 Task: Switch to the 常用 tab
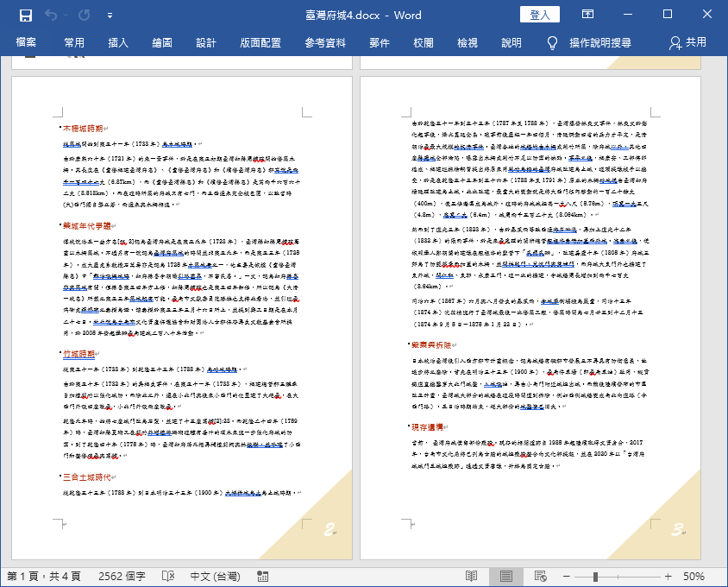point(74,43)
